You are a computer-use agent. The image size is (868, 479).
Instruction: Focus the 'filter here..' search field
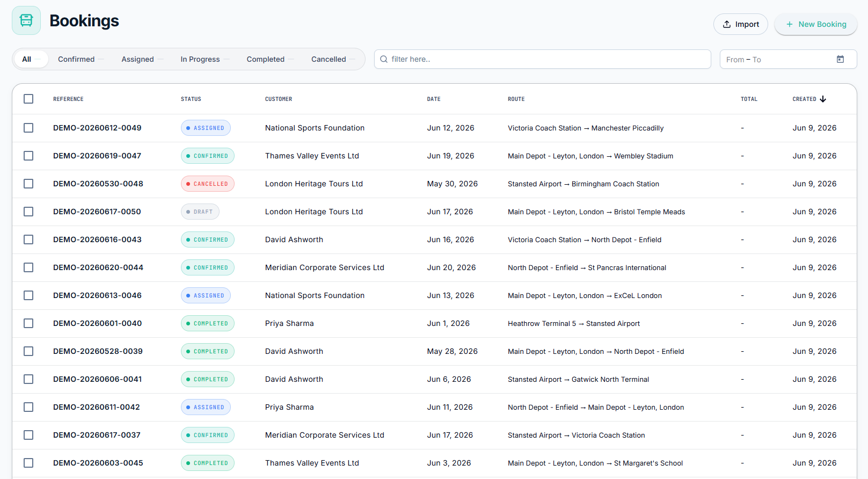pyautogui.click(x=542, y=59)
